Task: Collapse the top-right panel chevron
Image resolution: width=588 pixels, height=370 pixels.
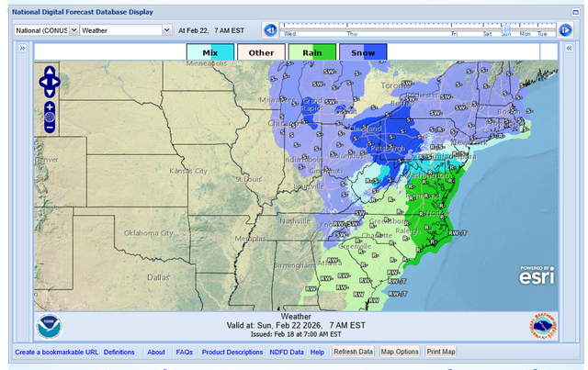Action: (574, 12)
